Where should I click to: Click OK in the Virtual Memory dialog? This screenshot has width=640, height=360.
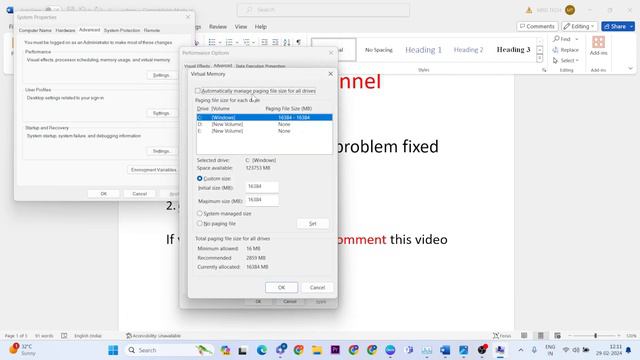coord(281,287)
